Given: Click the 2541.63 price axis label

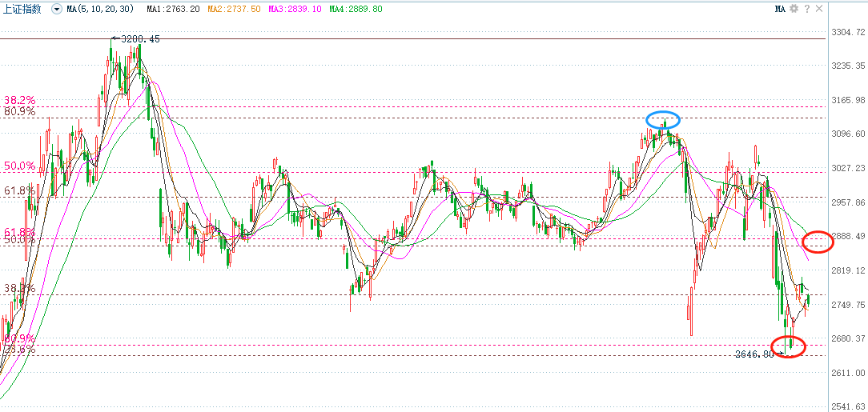Looking at the screenshot, I should [x=848, y=406].
